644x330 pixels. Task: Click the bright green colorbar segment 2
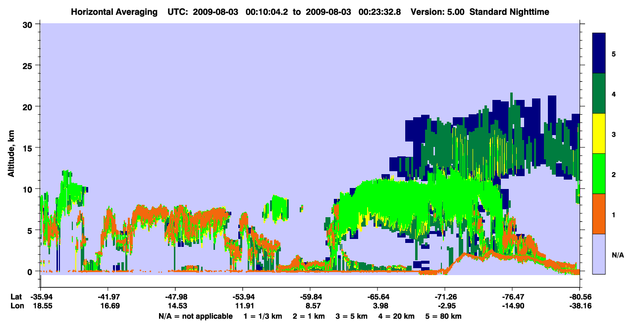599,174
